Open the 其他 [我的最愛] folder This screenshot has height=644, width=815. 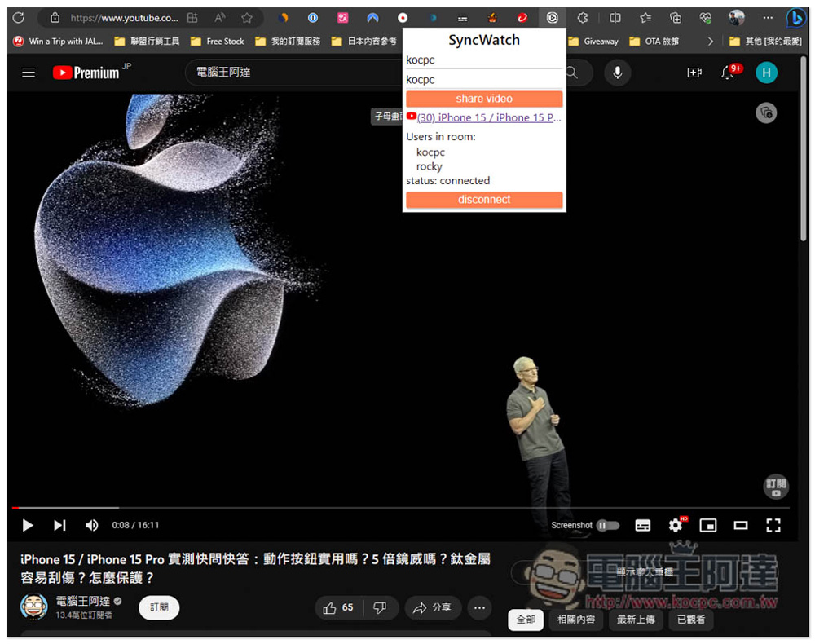pos(765,41)
